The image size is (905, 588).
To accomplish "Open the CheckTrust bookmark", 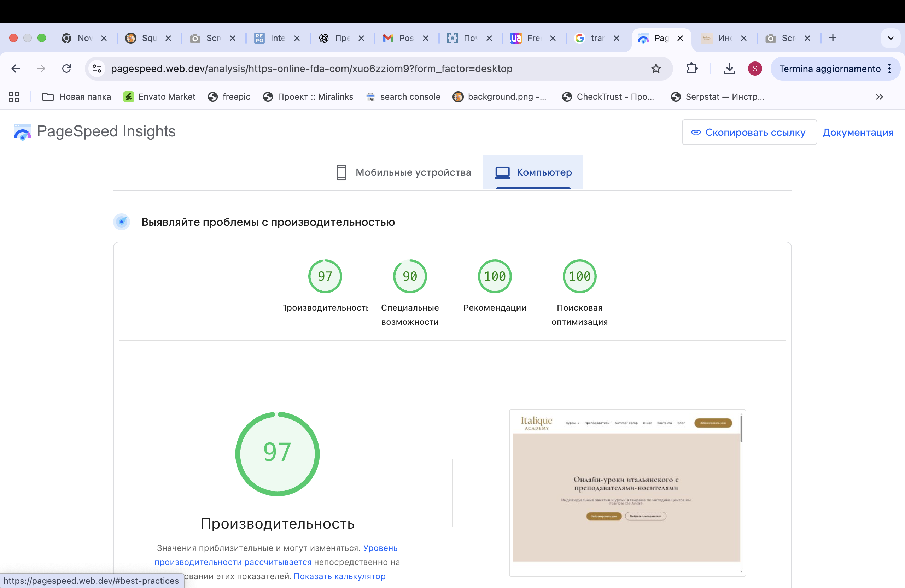I will click(x=608, y=97).
